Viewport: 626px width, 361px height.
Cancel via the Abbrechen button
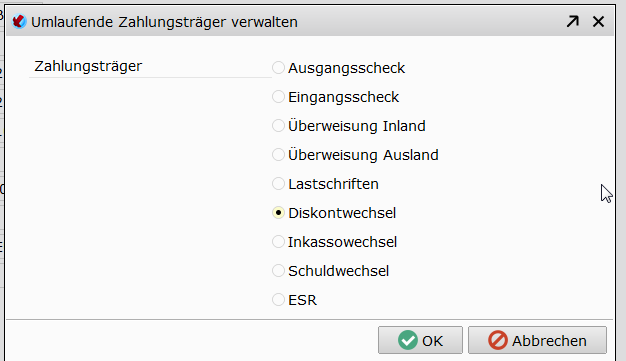click(x=537, y=340)
